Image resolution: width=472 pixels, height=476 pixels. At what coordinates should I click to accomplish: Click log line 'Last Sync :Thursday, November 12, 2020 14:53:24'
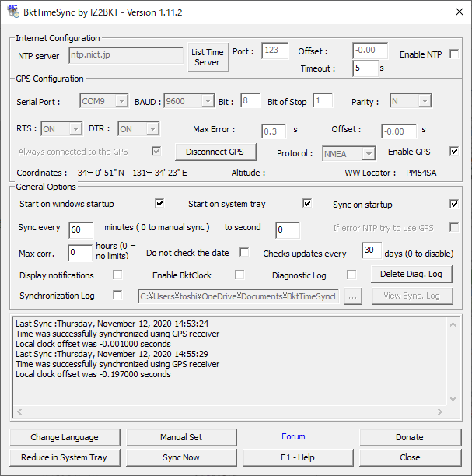[x=112, y=324]
